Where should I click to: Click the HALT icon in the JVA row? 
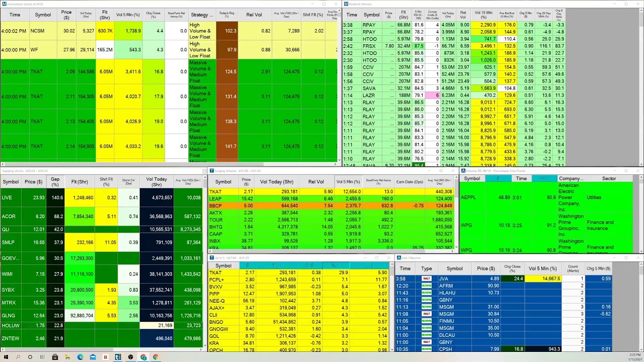[427, 279]
